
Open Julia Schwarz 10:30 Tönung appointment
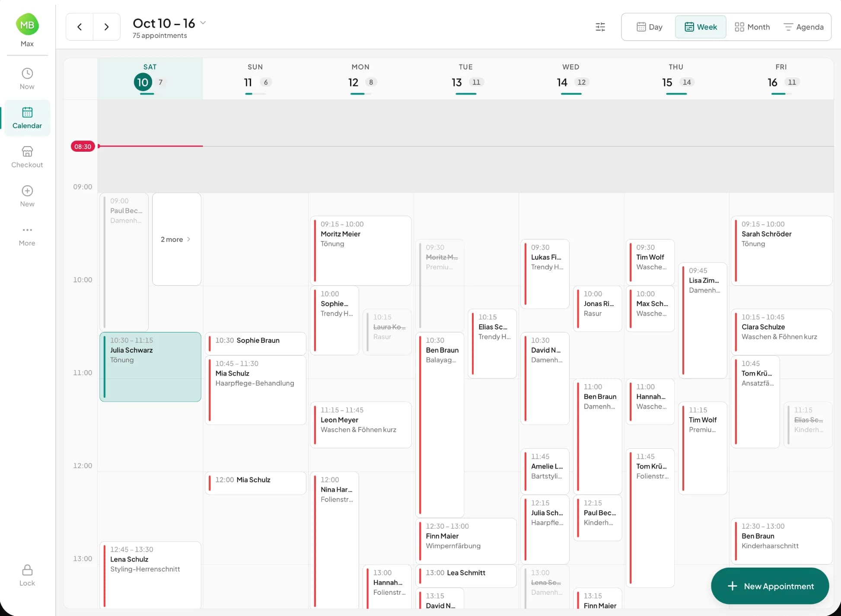coord(150,367)
